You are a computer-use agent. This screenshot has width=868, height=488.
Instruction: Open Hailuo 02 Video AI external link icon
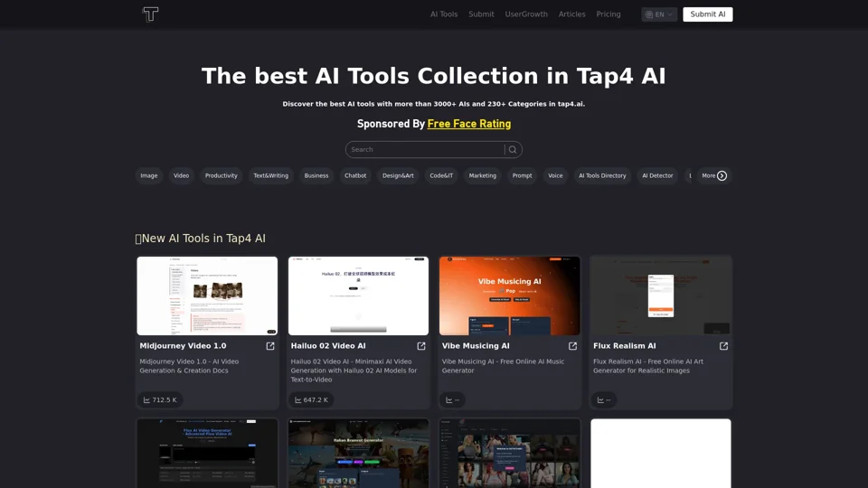click(x=421, y=346)
